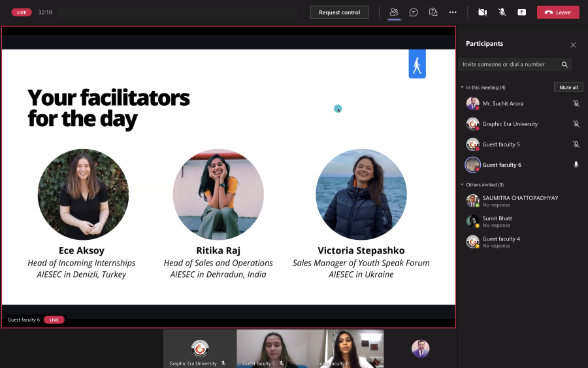
Task: Click Guest faculty 6 microphone icon
Action: coord(576,165)
